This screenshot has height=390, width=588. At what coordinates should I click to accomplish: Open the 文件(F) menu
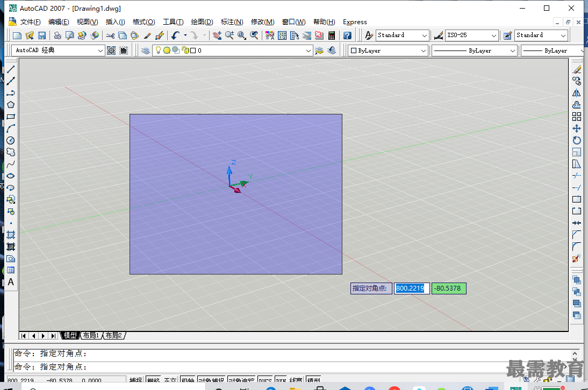click(x=30, y=21)
